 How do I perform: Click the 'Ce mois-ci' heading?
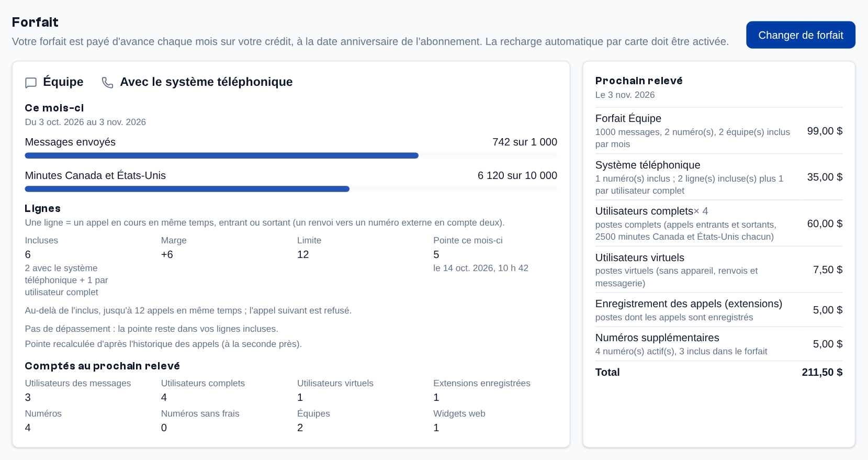point(54,108)
